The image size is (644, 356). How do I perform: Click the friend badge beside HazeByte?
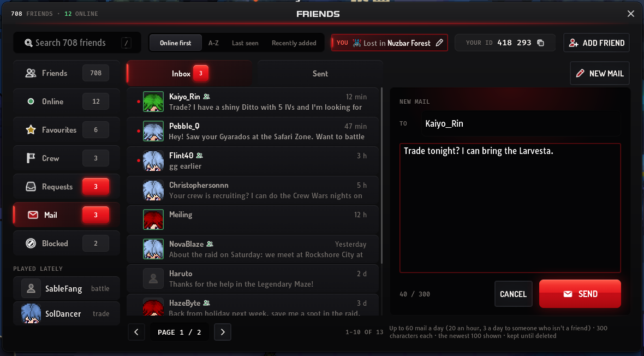point(207,303)
